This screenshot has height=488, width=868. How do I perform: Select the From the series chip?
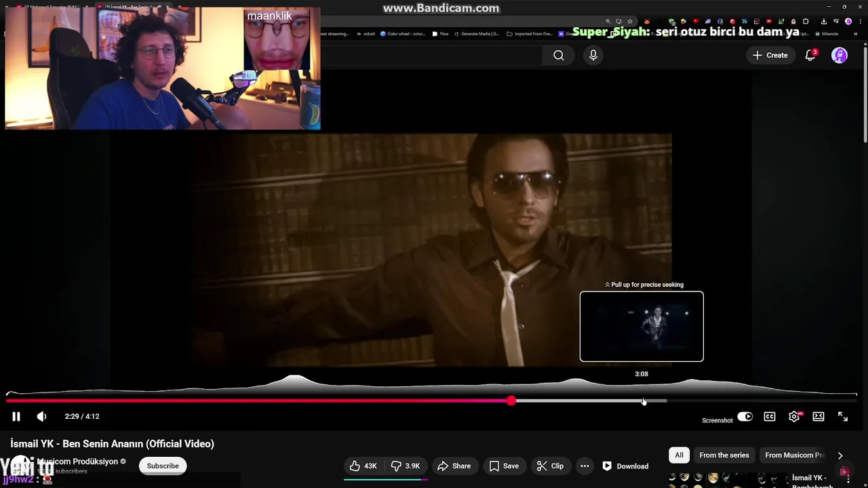point(724,455)
